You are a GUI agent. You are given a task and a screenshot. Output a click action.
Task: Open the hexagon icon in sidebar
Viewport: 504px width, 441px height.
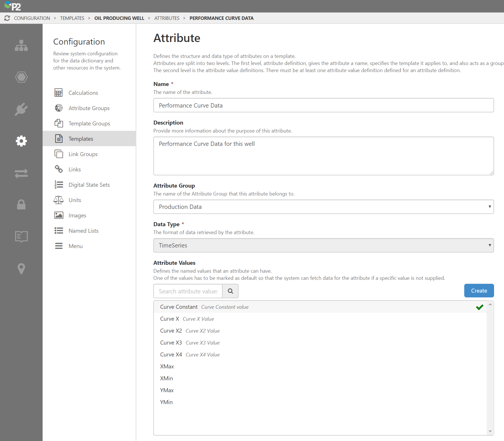tap(21, 77)
